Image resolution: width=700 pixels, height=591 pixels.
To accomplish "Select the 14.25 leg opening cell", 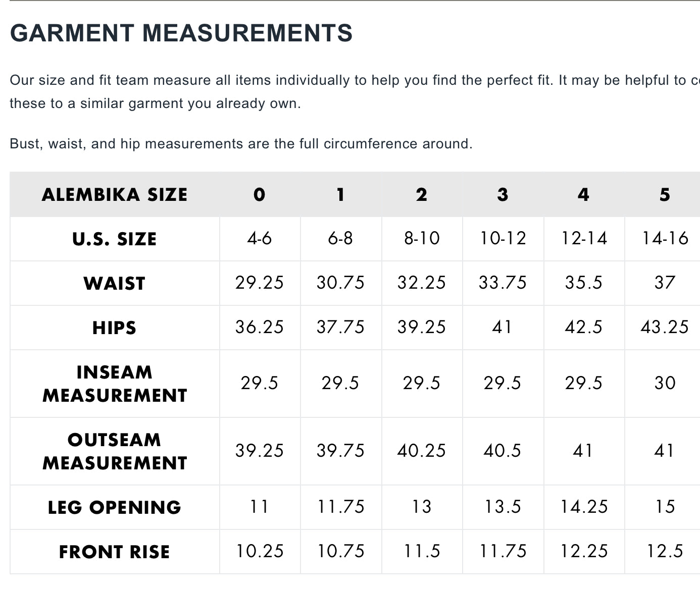I will (x=584, y=507).
